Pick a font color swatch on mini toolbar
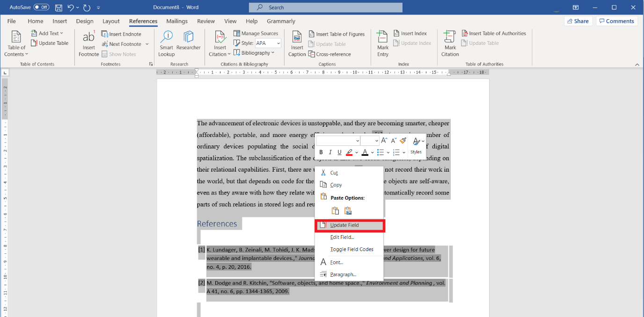Screen dimensions: 644x317 click(x=366, y=152)
